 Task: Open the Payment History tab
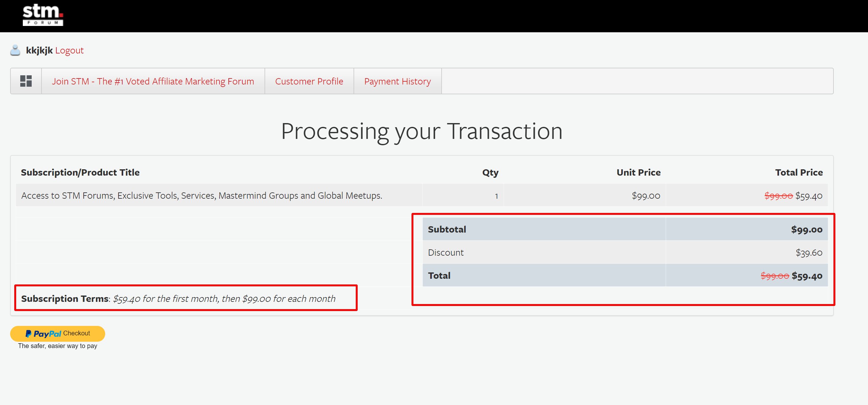tap(397, 81)
